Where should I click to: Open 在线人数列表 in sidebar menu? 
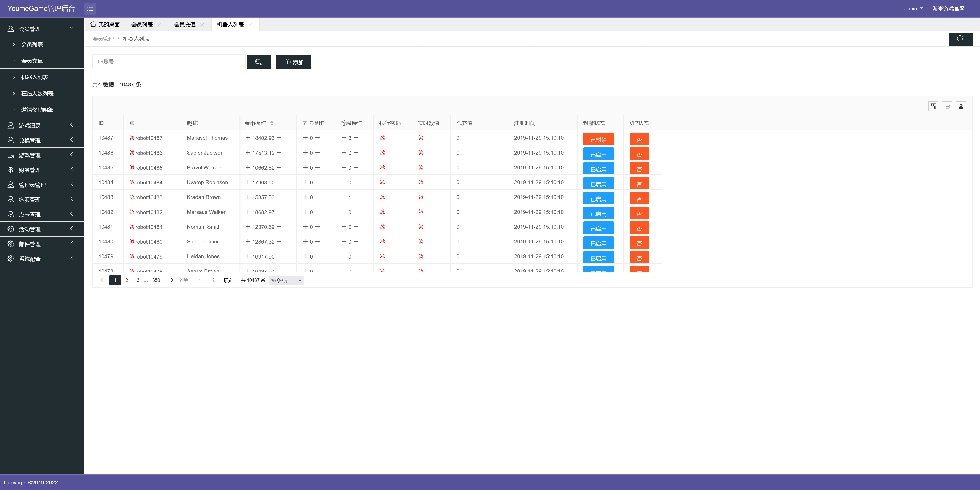point(37,94)
